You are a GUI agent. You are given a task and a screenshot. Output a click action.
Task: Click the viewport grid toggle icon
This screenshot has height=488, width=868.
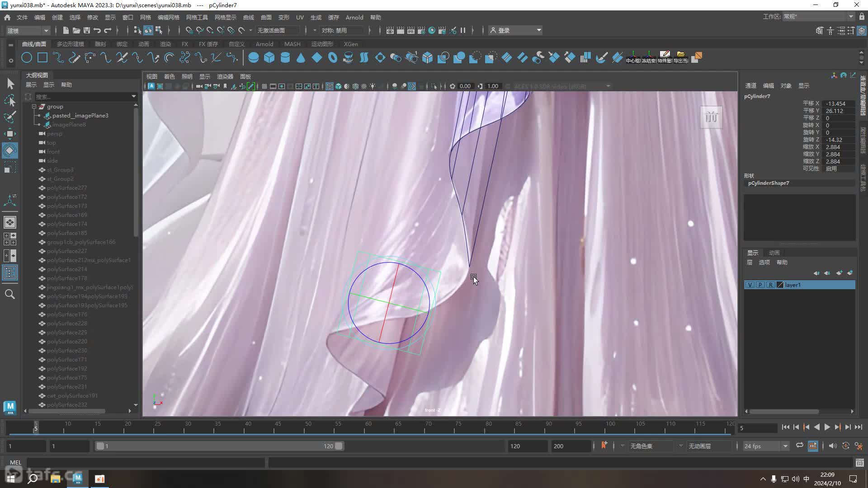[x=264, y=86]
